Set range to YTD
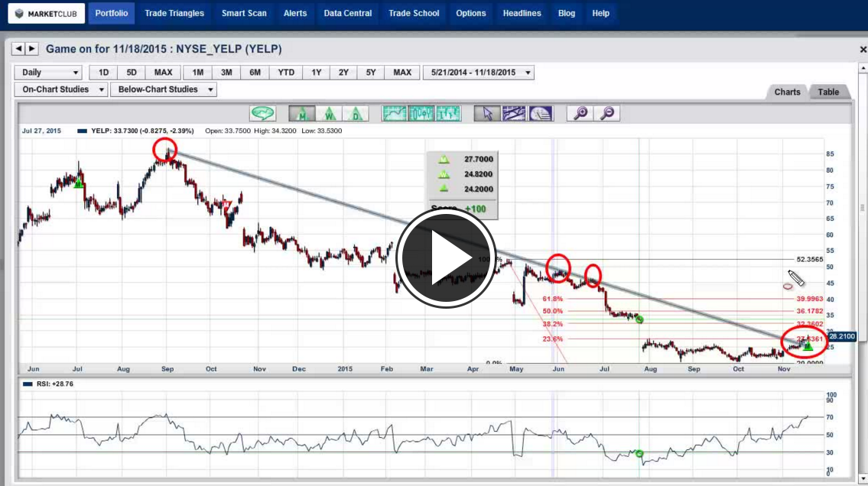 286,73
